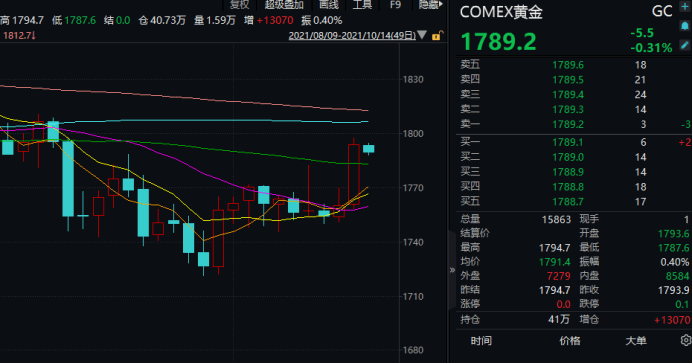Open the 超级叠加 menu

[284, 5]
